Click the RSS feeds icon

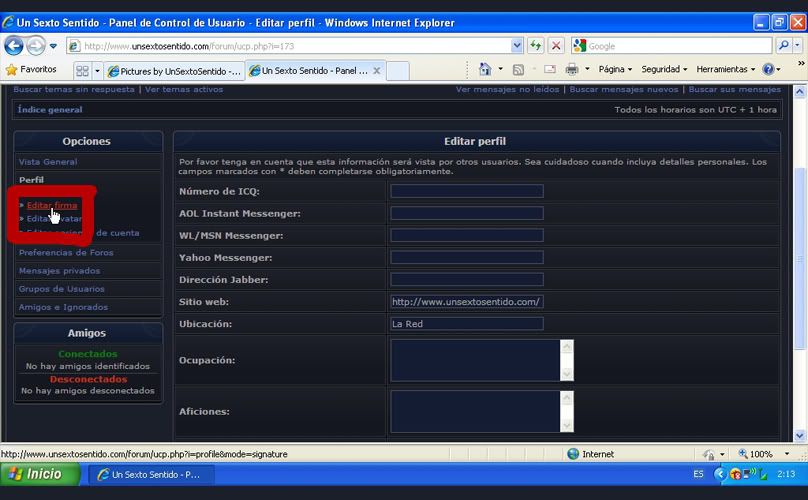[518, 69]
